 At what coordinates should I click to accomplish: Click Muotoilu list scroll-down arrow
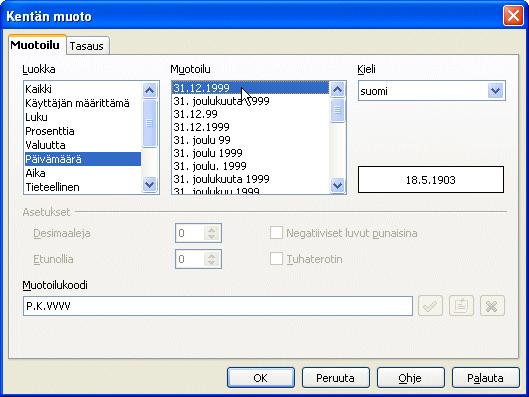(x=337, y=185)
